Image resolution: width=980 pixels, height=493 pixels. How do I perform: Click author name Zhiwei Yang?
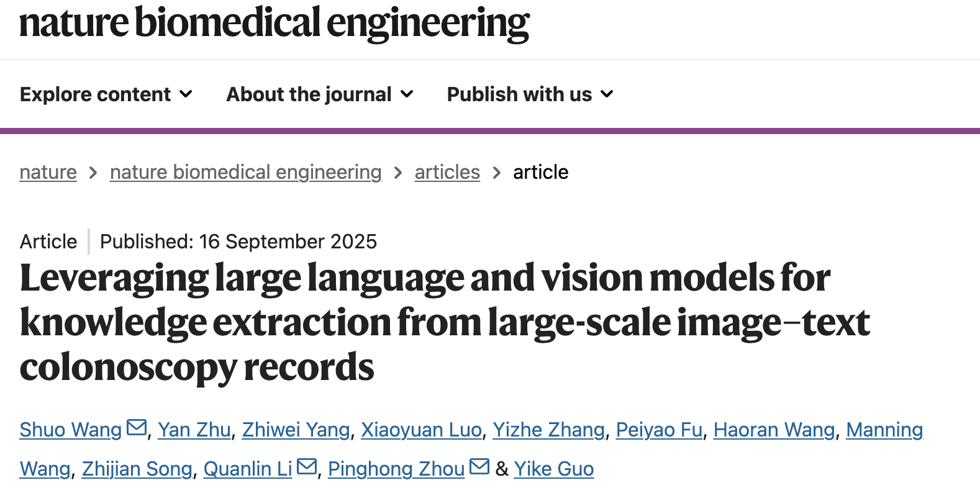[x=296, y=430]
